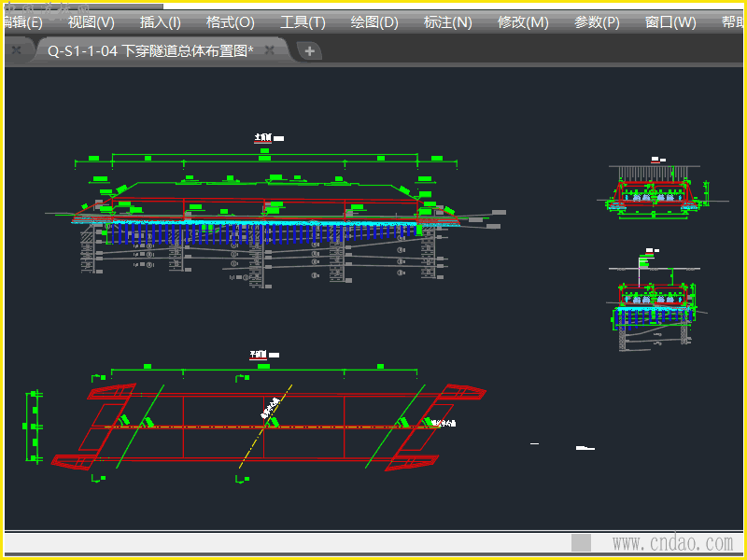Open the 参数(P) menu
Viewport: 747px width, 560px height.
point(597,22)
